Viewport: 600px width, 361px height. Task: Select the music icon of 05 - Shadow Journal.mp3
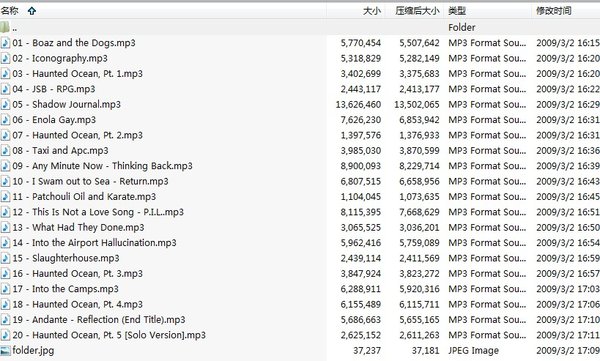[x=5, y=104]
